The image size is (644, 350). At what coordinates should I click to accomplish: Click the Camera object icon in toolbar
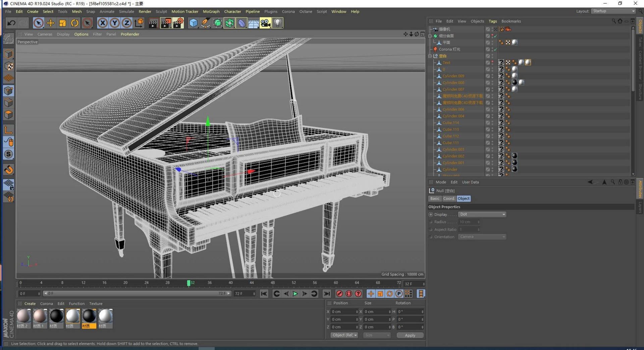click(x=265, y=23)
